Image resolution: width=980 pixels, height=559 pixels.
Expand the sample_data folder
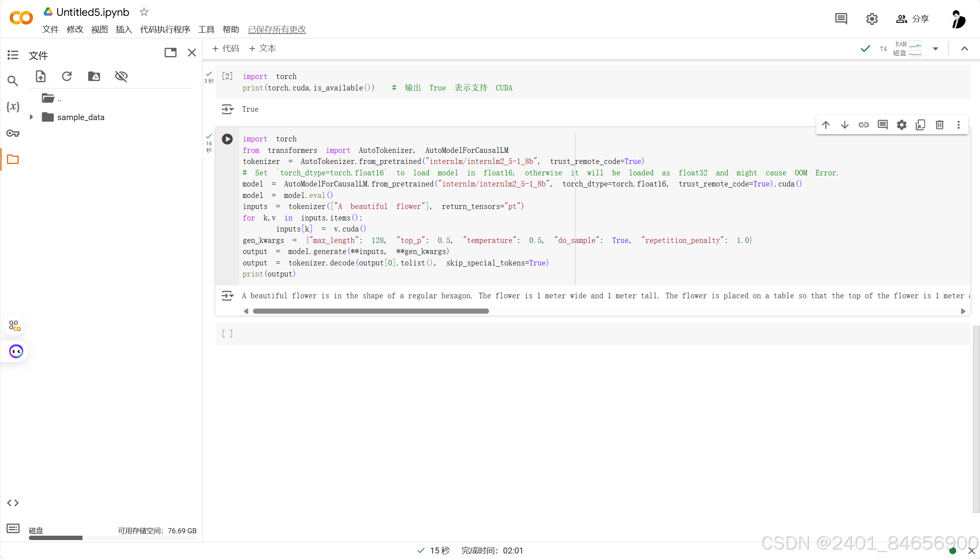(x=31, y=117)
